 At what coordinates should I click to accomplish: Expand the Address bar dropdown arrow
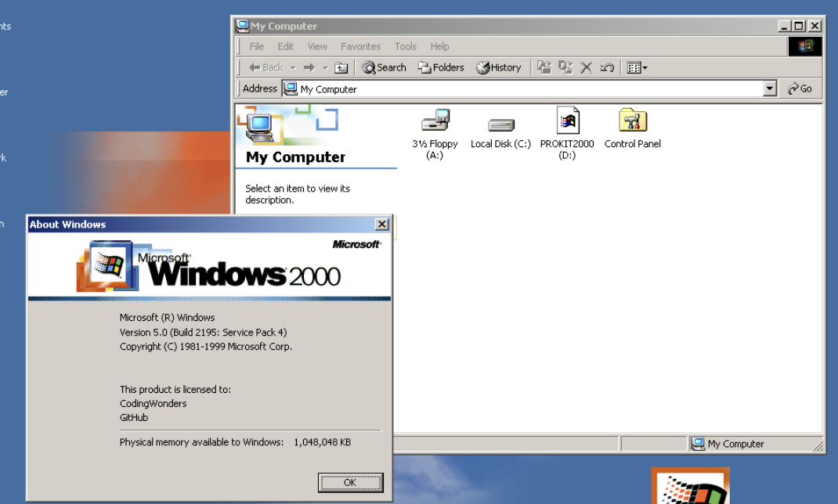(770, 88)
